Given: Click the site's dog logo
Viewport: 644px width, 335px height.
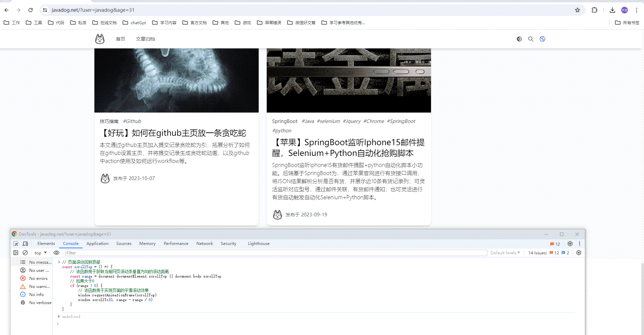Looking at the screenshot, I should tap(100, 39).
